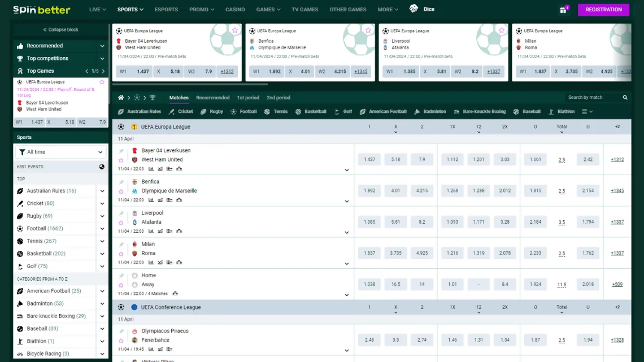Select the American Football sport filter
Viewport: 644px width, 362px height.
pos(383,112)
